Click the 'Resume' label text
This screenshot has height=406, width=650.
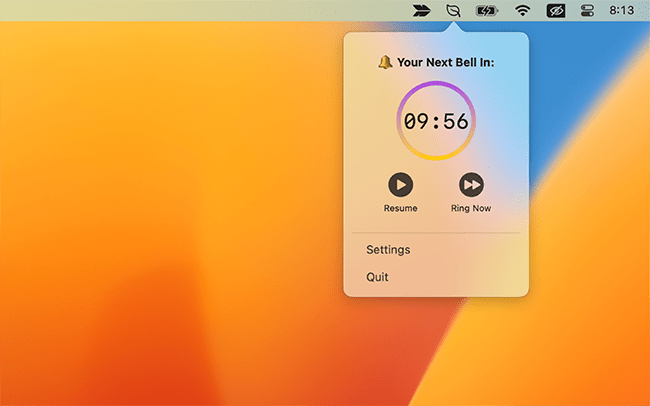(x=400, y=208)
